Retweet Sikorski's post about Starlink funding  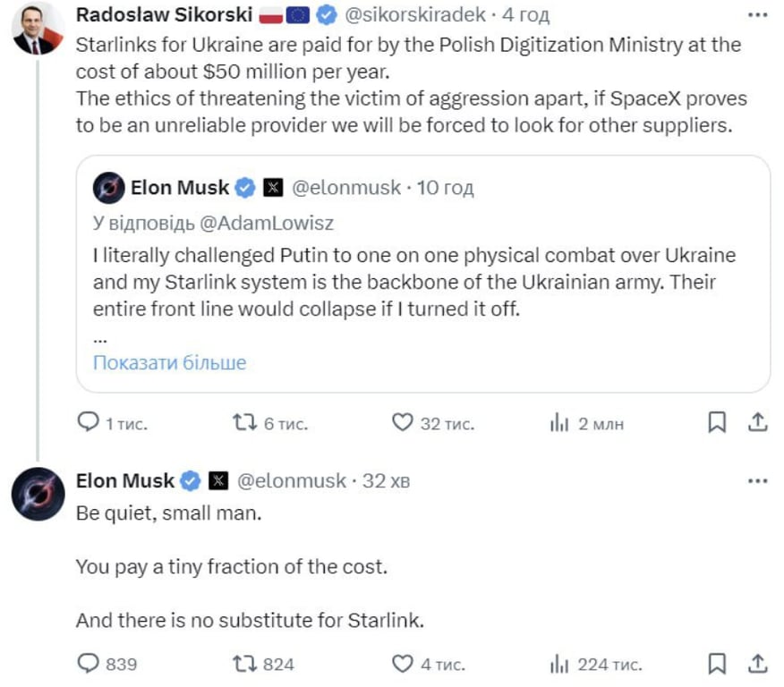[x=243, y=422]
